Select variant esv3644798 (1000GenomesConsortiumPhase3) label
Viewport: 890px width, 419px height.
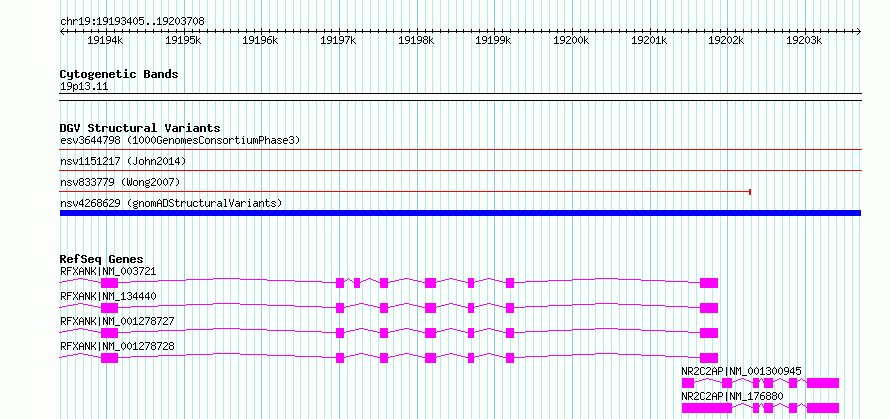[180, 140]
